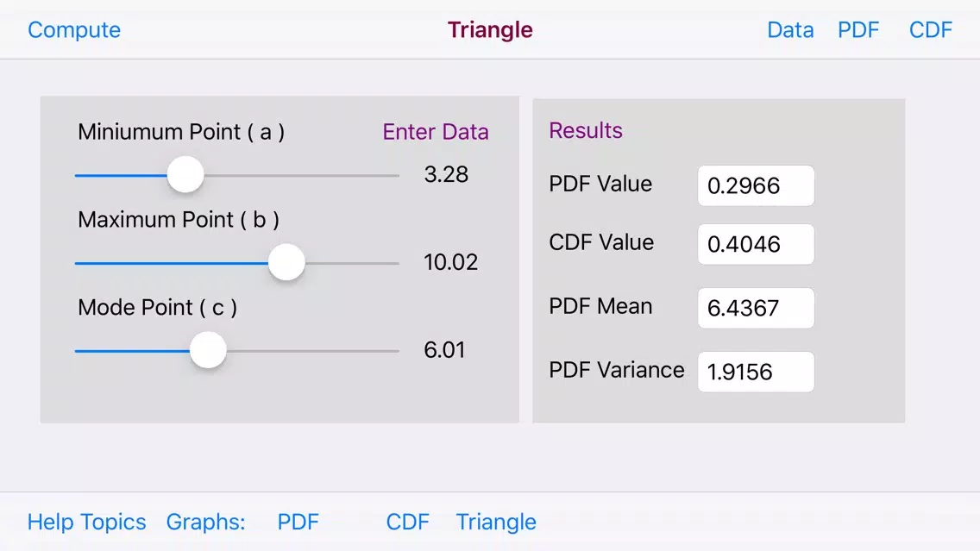Select the PDF Variance result field
The image size is (980, 551).
point(756,372)
